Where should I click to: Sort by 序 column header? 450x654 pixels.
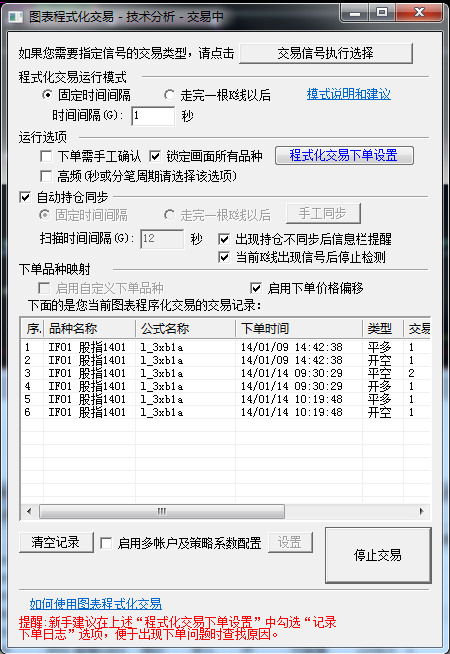click(33, 329)
